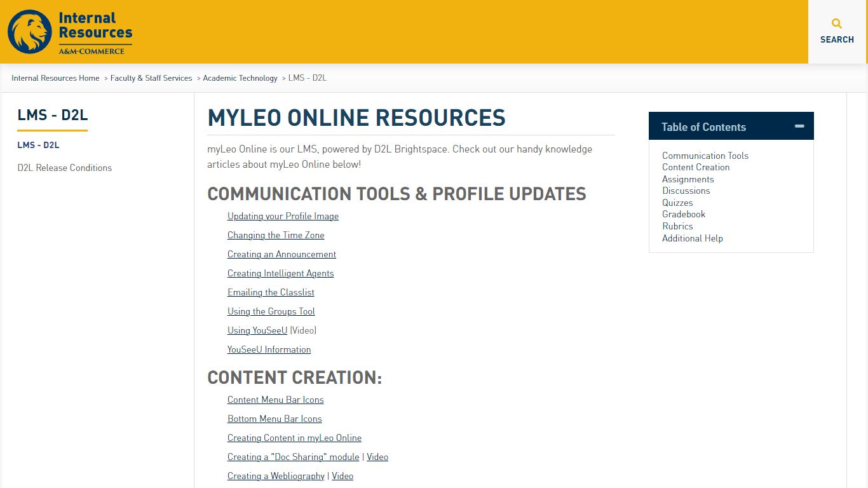The width and height of the screenshot is (868, 488).
Task: Open Creating Intelligent Agents article
Action: click(x=280, y=273)
